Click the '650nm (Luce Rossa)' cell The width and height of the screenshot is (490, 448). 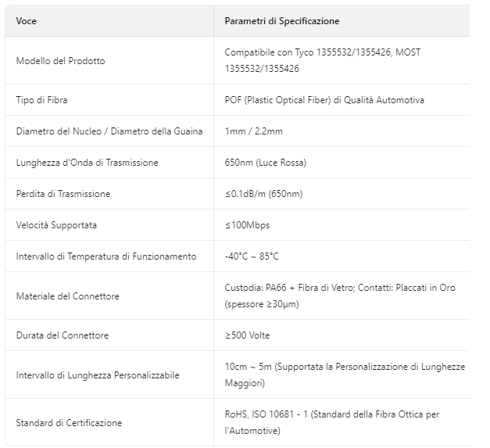265,163
